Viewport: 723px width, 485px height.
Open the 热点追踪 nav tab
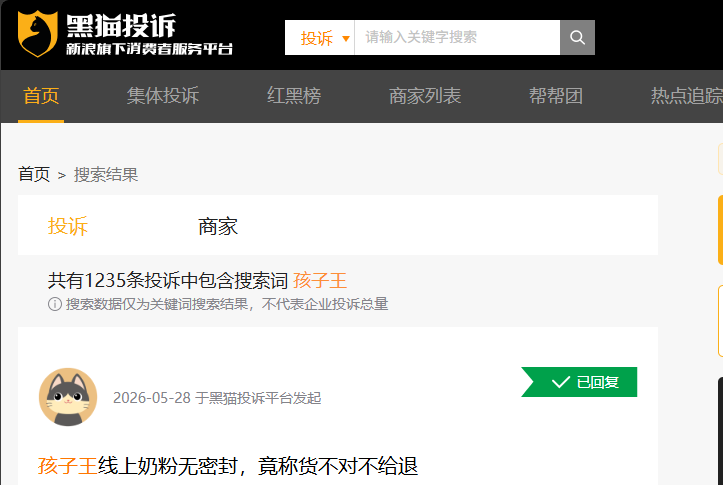pyautogui.click(x=687, y=96)
